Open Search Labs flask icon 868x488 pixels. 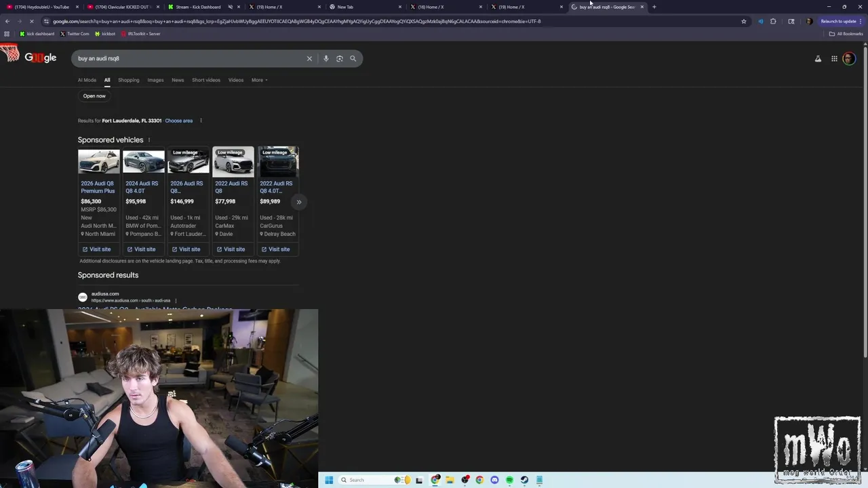(x=818, y=59)
